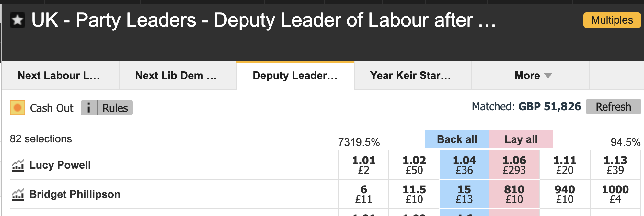Click the favourite star icon beside market title
Viewport: 644px width, 216px height.
tap(17, 20)
